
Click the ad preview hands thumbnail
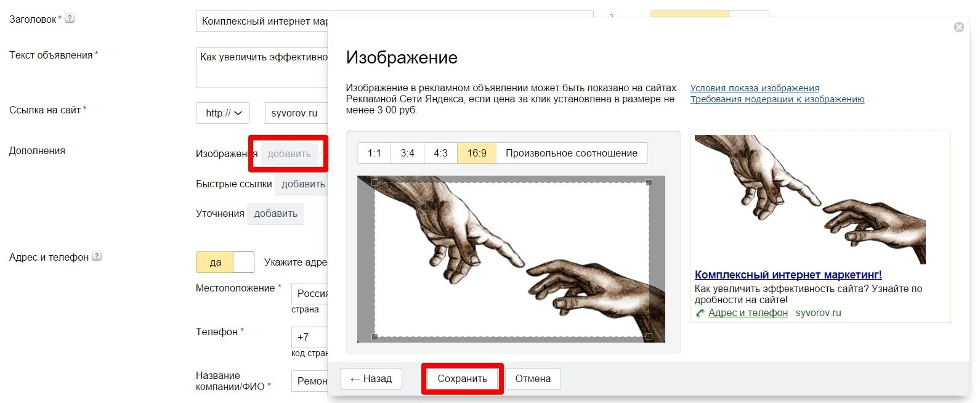pos(810,200)
